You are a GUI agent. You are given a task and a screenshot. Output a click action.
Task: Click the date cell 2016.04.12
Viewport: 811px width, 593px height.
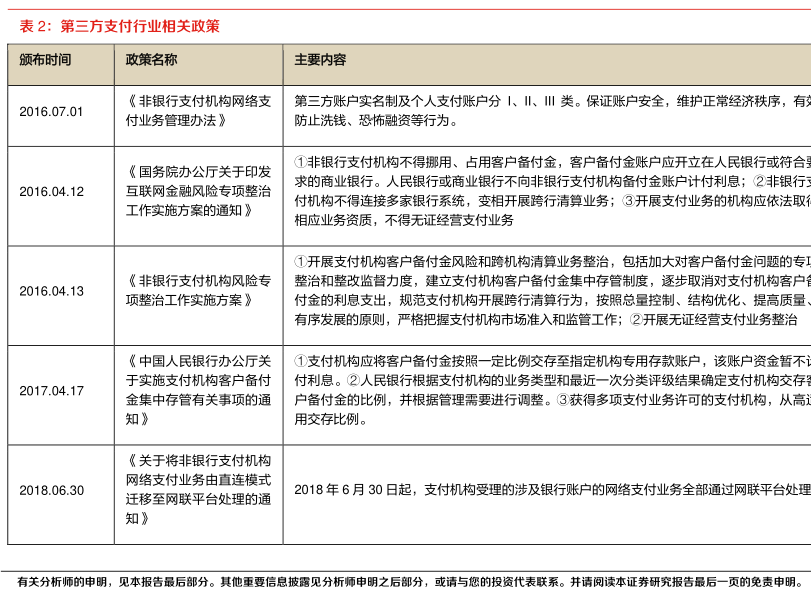point(51,192)
